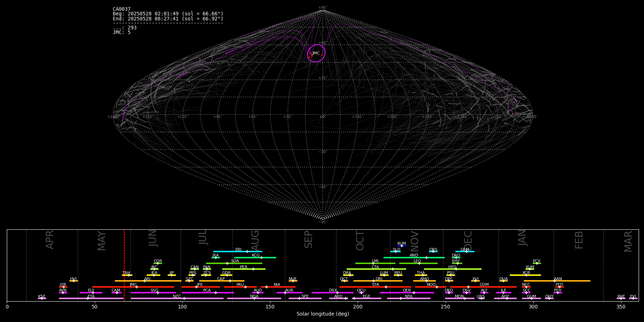
Task: Click the CAM shower label
Action: click(116, 291)
